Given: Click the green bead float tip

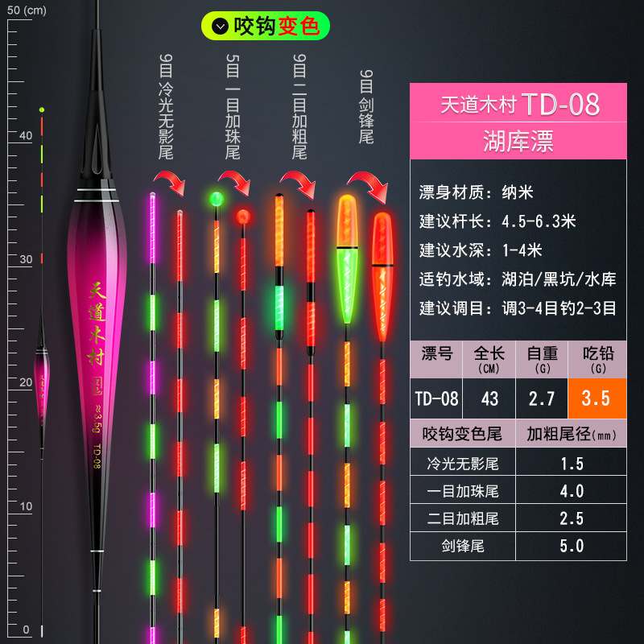Looking at the screenshot, I should [217, 199].
